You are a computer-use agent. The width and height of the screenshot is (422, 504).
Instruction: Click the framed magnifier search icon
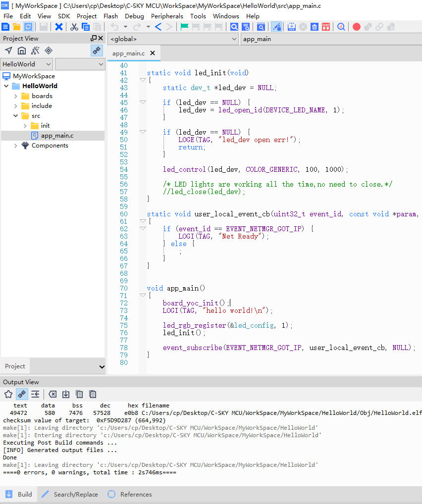261,27
